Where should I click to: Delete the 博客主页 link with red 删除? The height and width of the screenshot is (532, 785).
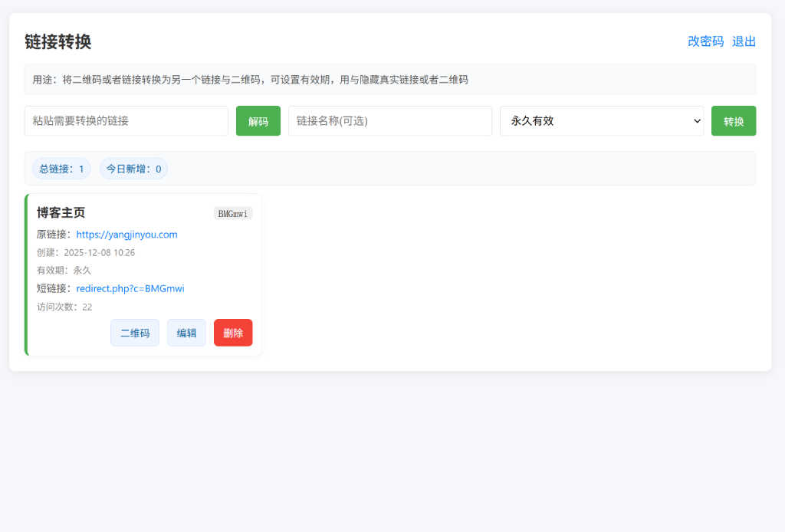click(x=233, y=333)
